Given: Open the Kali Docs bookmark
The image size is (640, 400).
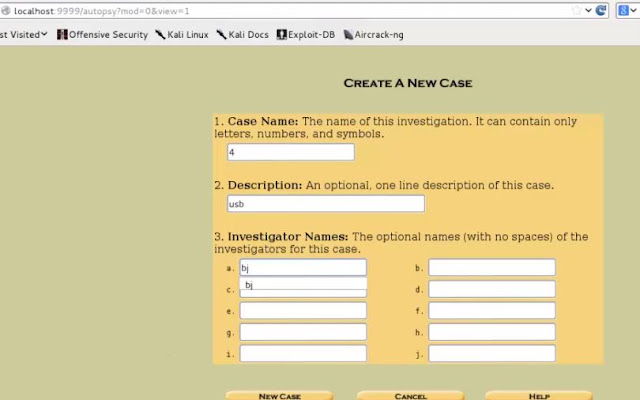Looking at the screenshot, I should click(x=242, y=35).
